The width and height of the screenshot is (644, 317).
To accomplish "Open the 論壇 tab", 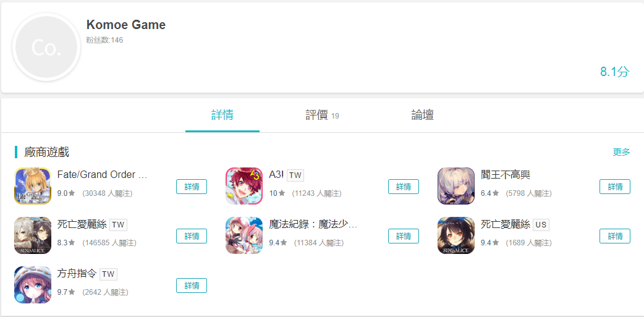I will pos(422,115).
